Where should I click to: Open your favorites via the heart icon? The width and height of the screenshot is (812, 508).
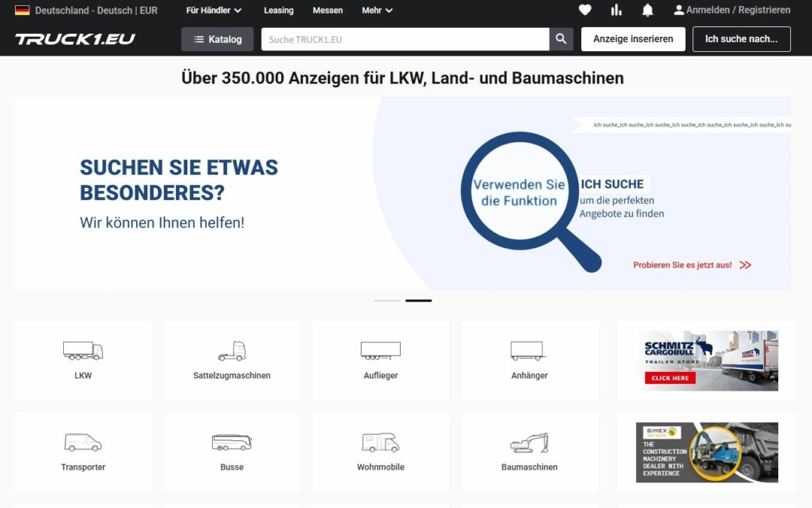585,10
